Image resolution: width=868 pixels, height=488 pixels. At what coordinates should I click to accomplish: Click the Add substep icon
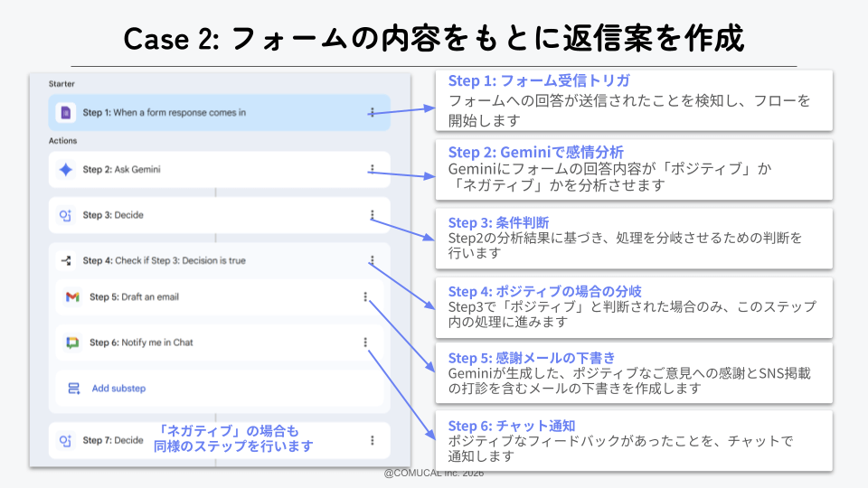[74, 389]
